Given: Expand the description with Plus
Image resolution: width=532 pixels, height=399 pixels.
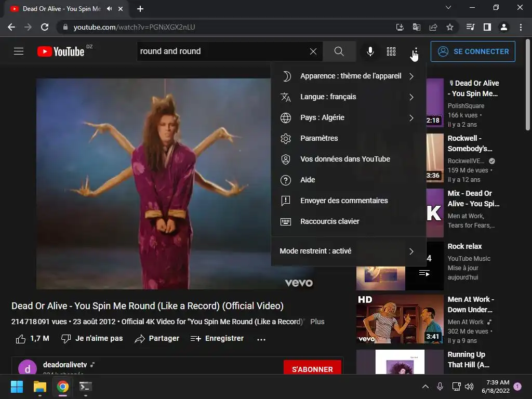Looking at the screenshot, I should (x=317, y=322).
